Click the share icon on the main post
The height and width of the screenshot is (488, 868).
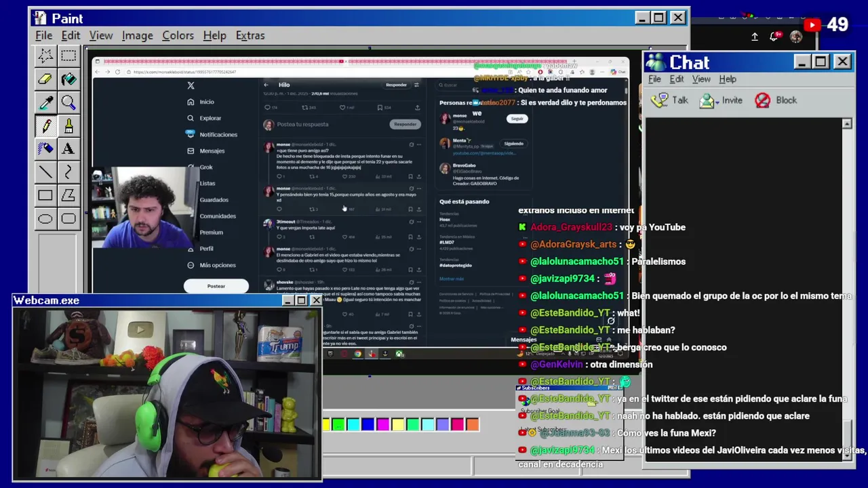416,107
